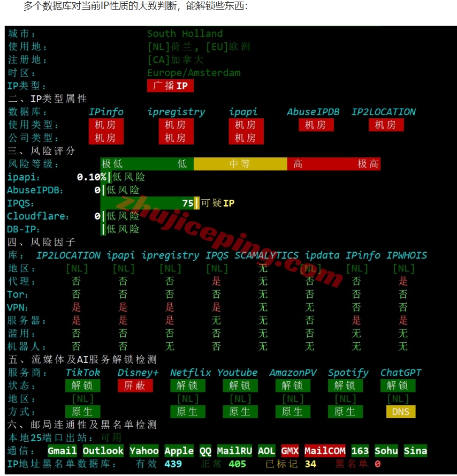
Task: Click the red "屏蔽" status under Disney+
Action: click(x=135, y=386)
